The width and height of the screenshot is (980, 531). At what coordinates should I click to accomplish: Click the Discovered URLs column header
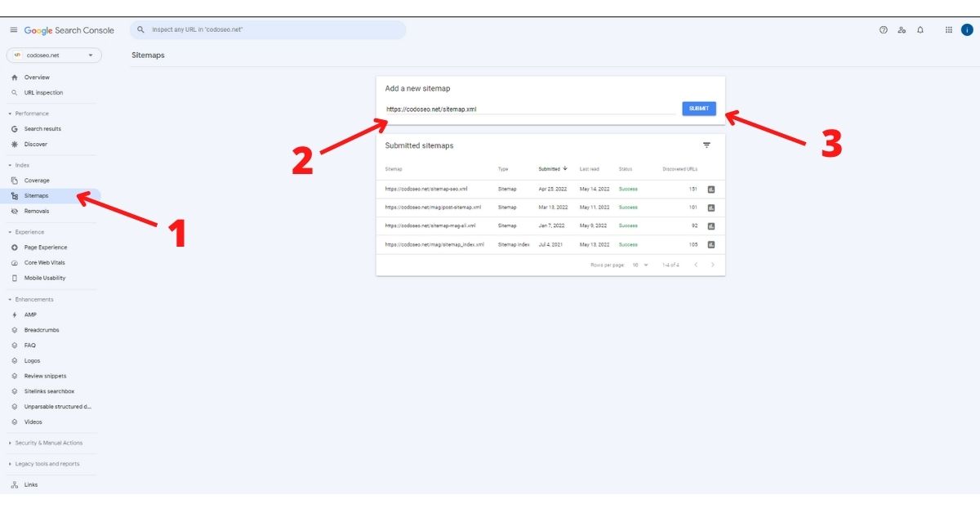pos(679,169)
